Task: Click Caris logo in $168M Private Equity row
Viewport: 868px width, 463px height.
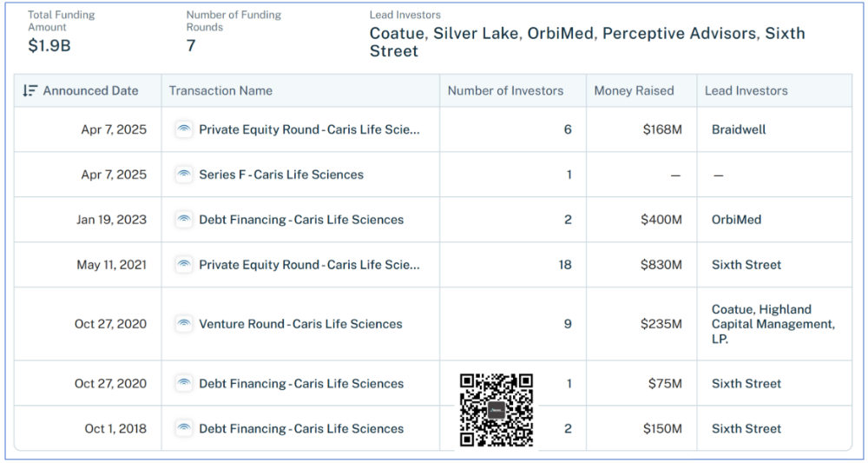Action: tap(183, 129)
